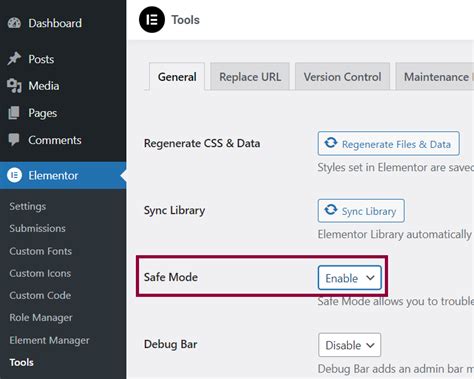
Task: Open the Version Control tab
Action: click(x=342, y=77)
